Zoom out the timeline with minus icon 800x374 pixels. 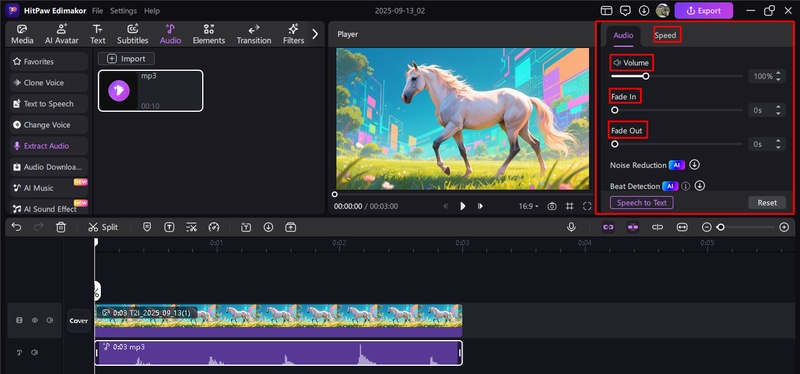click(x=706, y=227)
